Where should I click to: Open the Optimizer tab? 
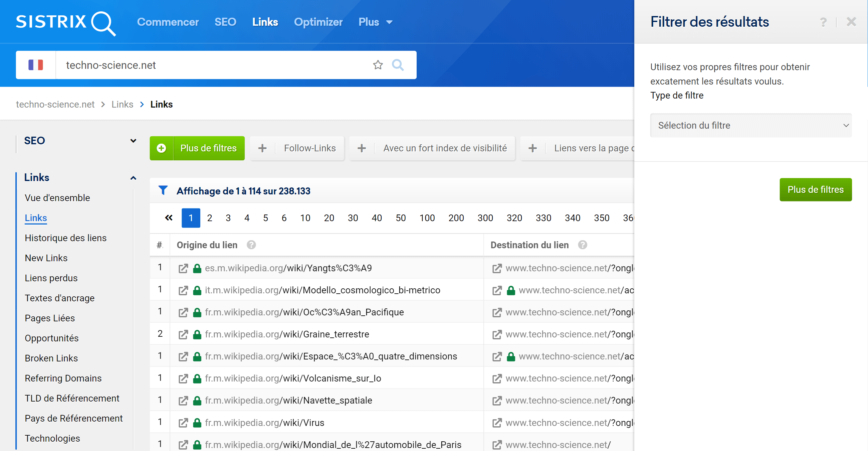318,22
